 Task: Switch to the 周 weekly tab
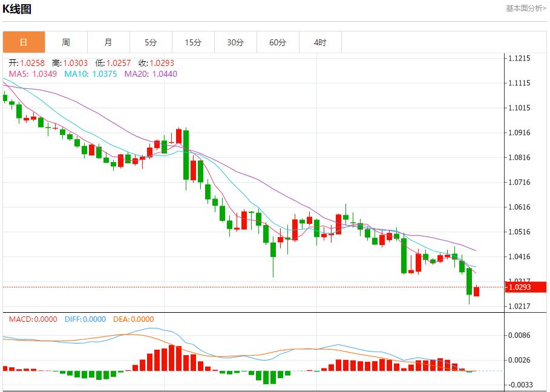click(x=66, y=42)
